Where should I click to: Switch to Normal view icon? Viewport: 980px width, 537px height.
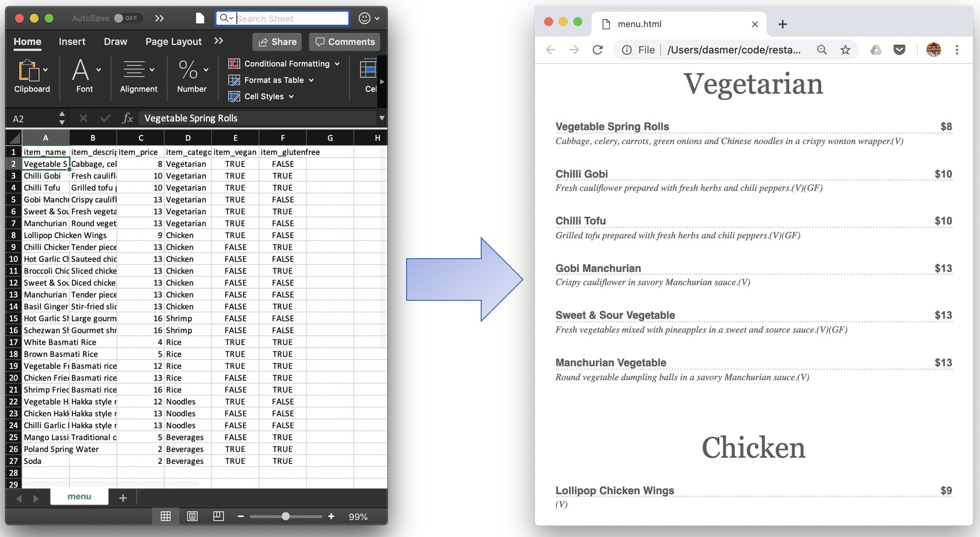(166, 516)
